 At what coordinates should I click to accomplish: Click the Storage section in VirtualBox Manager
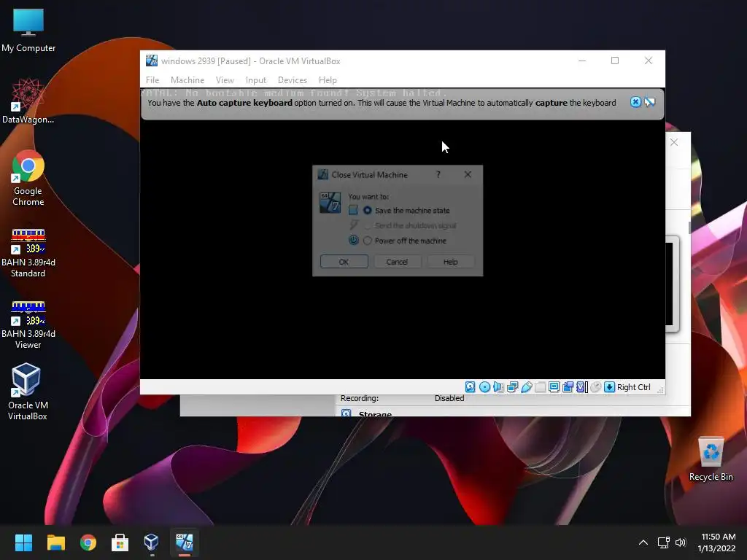[375, 414]
